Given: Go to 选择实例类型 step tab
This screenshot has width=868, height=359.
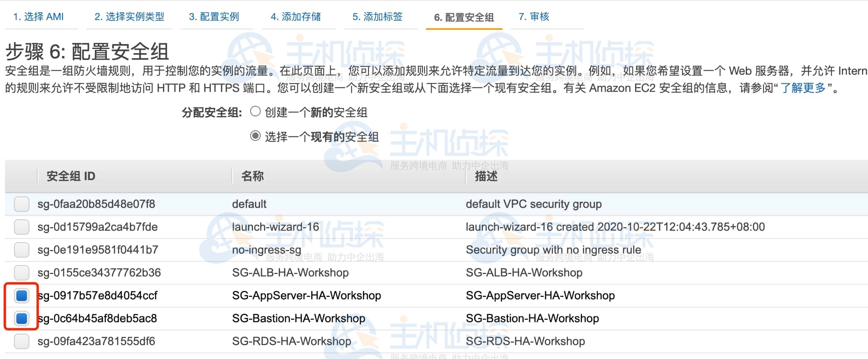Looking at the screenshot, I should click(x=129, y=17).
